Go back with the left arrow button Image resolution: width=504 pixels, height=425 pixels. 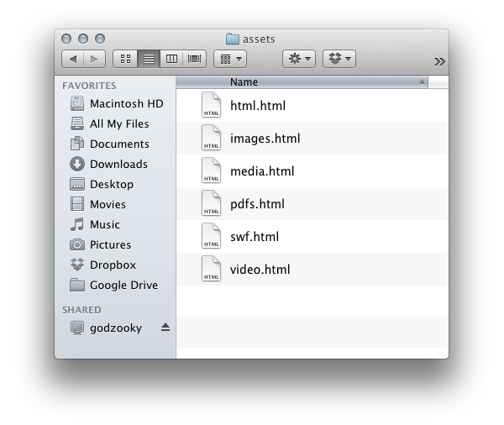click(x=72, y=59)
